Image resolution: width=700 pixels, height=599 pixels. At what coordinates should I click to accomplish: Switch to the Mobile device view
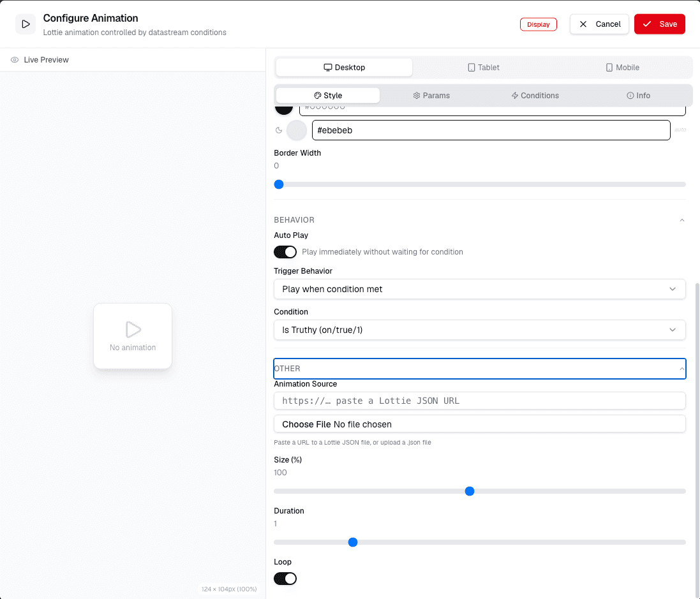(x=622, y=68)
